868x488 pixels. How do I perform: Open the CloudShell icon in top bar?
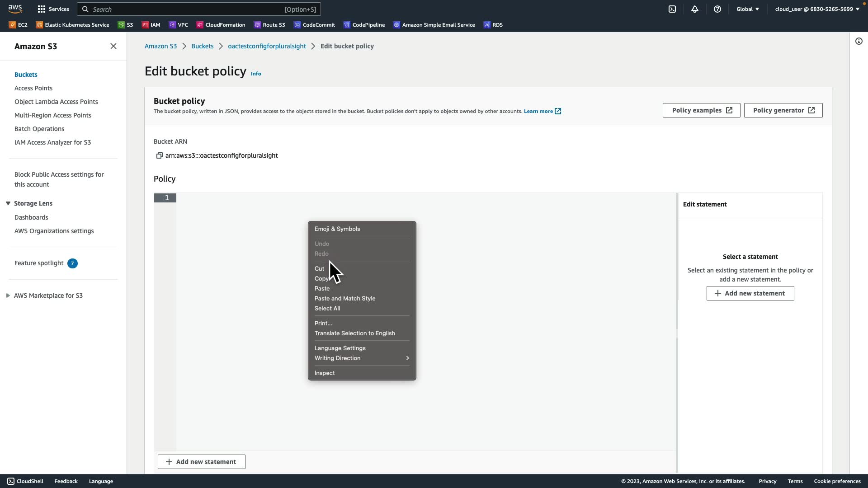672,9
